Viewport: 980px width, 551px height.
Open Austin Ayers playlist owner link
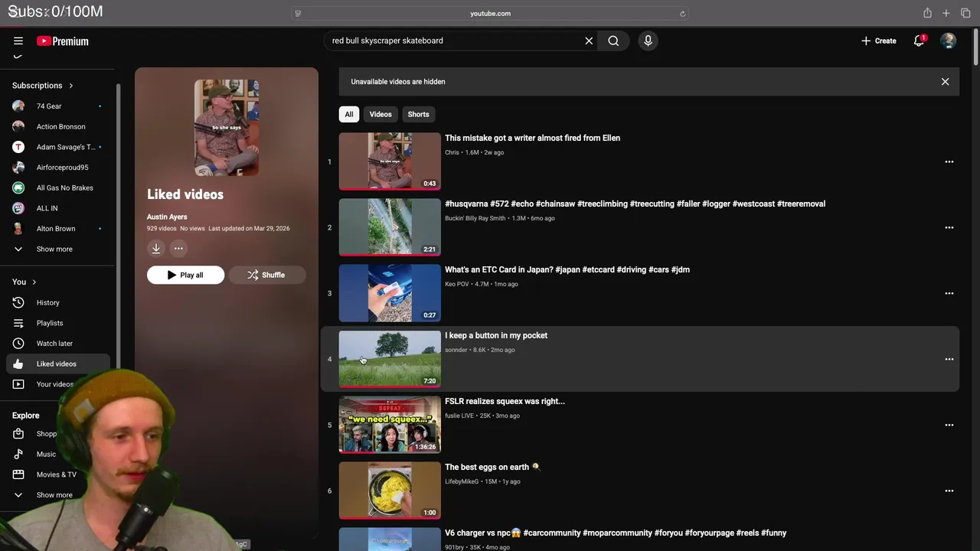pyautogui.click(x=167, y=217)
